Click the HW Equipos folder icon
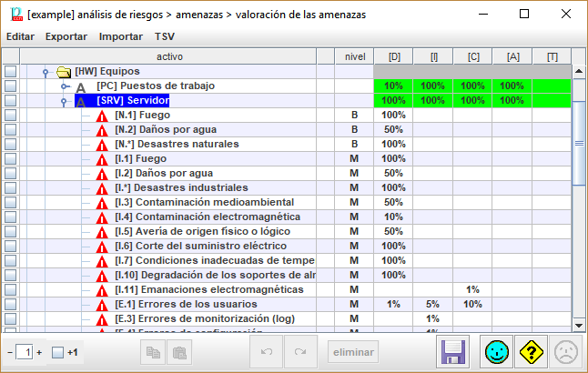This screenshot has width=588, height=373. pos(64,72)
